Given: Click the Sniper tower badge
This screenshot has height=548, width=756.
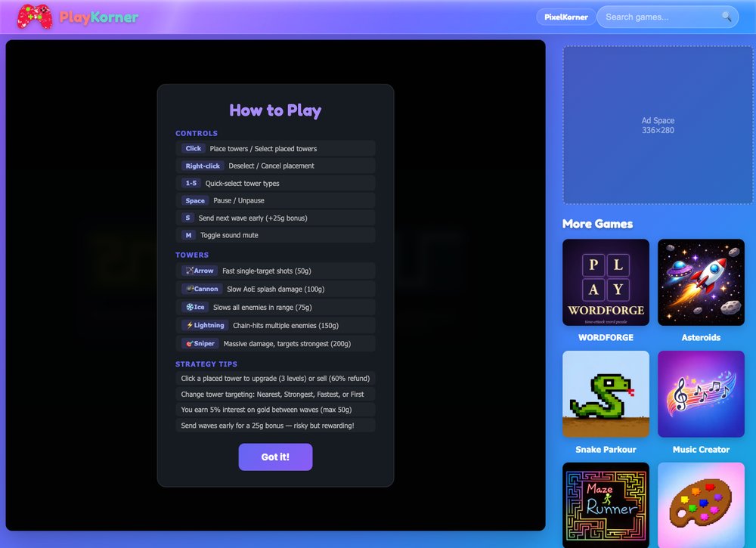Looking at the screenshot, I should (200, 344).
